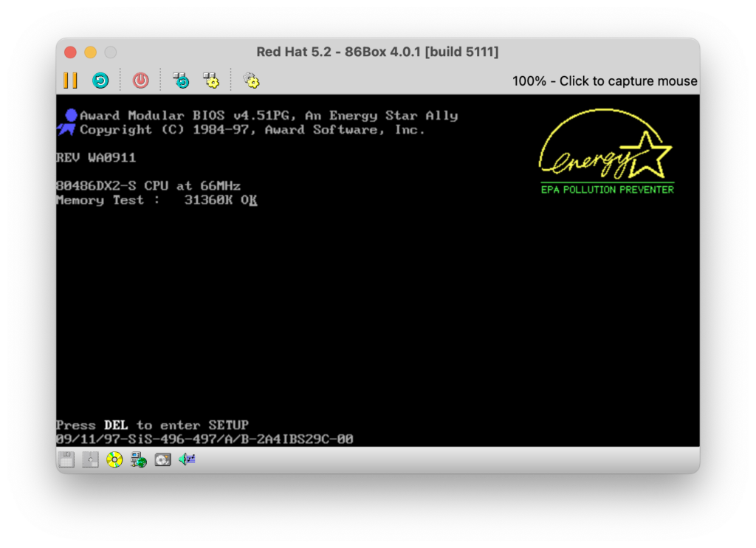Minimize the 86Box window
The width and height of the screenshot is (756, 548).
[91, 52]
